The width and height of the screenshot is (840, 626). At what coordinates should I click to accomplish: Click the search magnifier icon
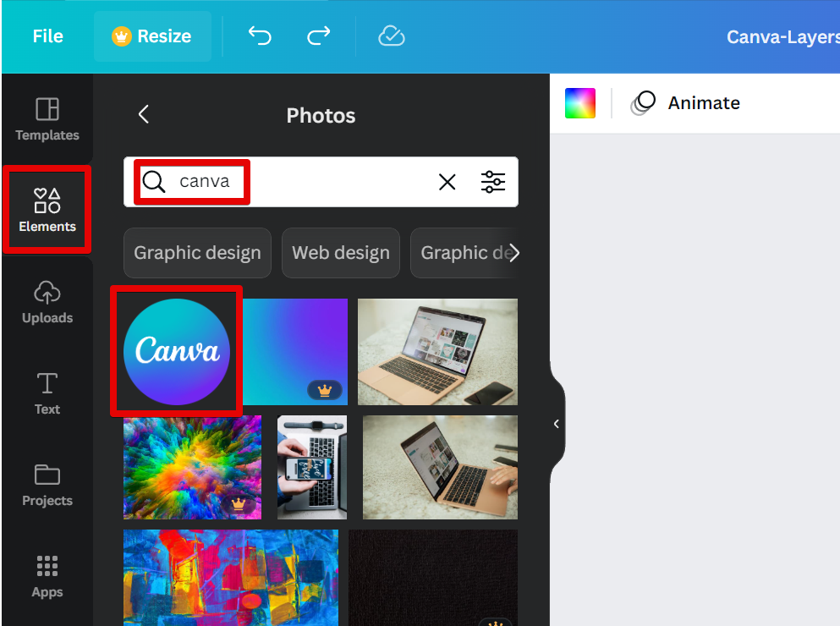[x=154, y=182]
